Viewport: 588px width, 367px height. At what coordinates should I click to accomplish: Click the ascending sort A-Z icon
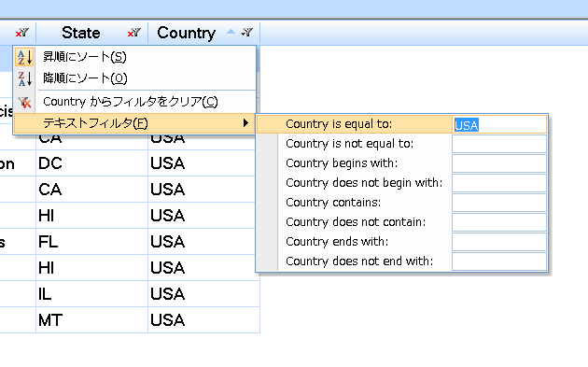[25, 57]
